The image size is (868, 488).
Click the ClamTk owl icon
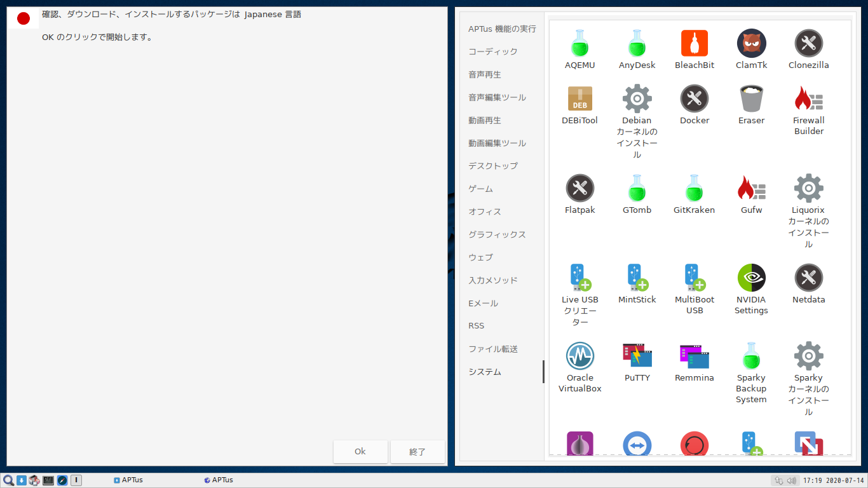pos(752,43)
